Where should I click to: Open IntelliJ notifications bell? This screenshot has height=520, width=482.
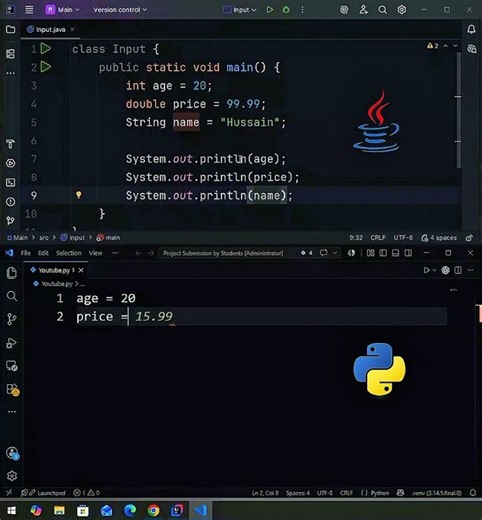(471, 29)
